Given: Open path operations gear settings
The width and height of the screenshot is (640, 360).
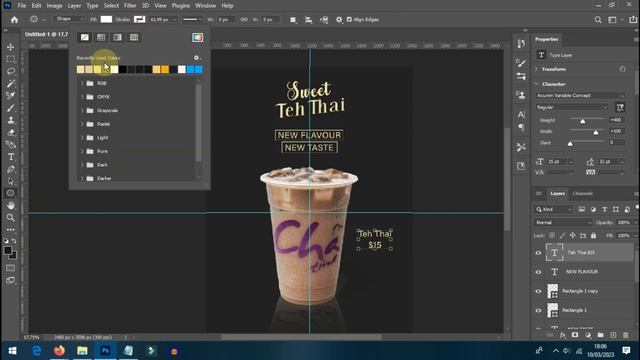Looking at the screenshot, I should (339, 20).
